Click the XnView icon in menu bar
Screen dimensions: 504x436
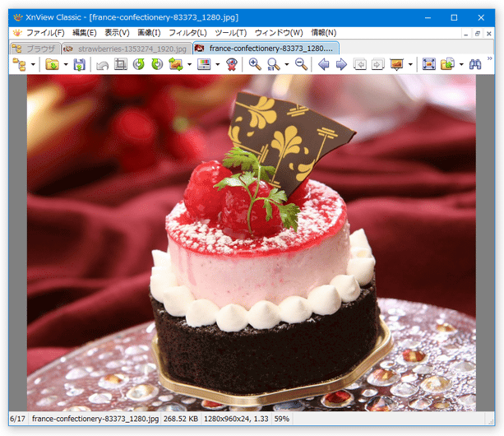point(17,33)
